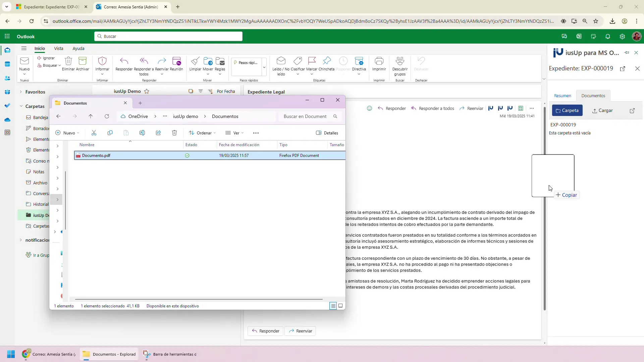Viewport: 644px width, 362px height.
Task: Switch Explorer to large thumbnails view
Action: click(x=340, y=306)
